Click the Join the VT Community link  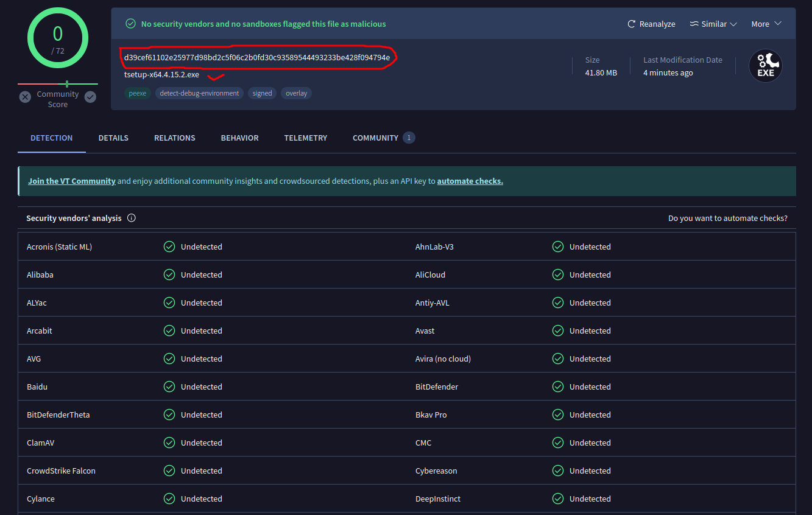72,181
